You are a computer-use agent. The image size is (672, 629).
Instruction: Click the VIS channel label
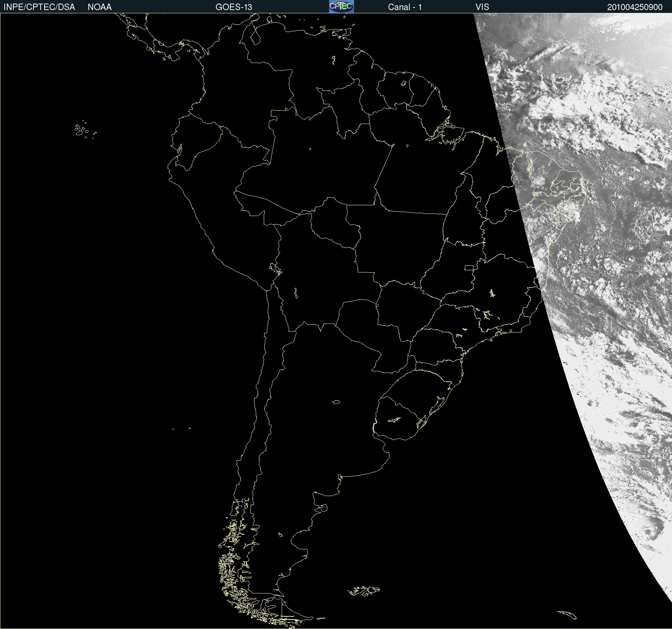point(482,7)
